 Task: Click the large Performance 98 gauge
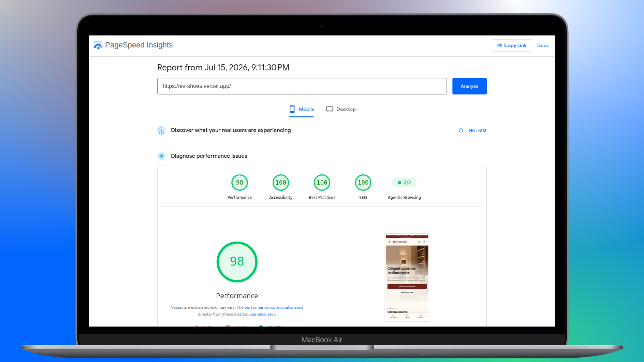(237, 262)
